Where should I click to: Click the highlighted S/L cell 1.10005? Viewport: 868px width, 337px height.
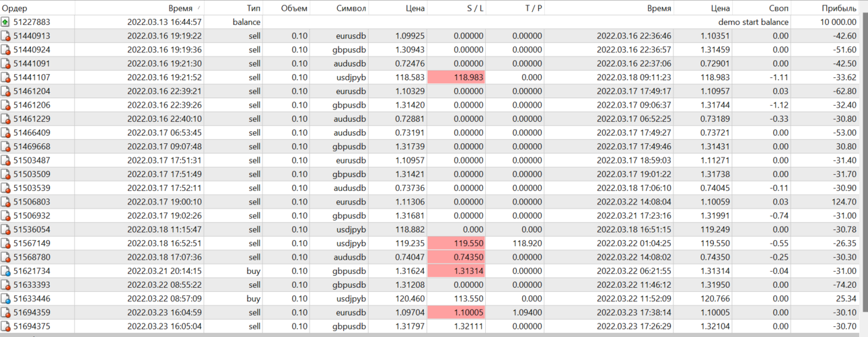tap(456, 312)
